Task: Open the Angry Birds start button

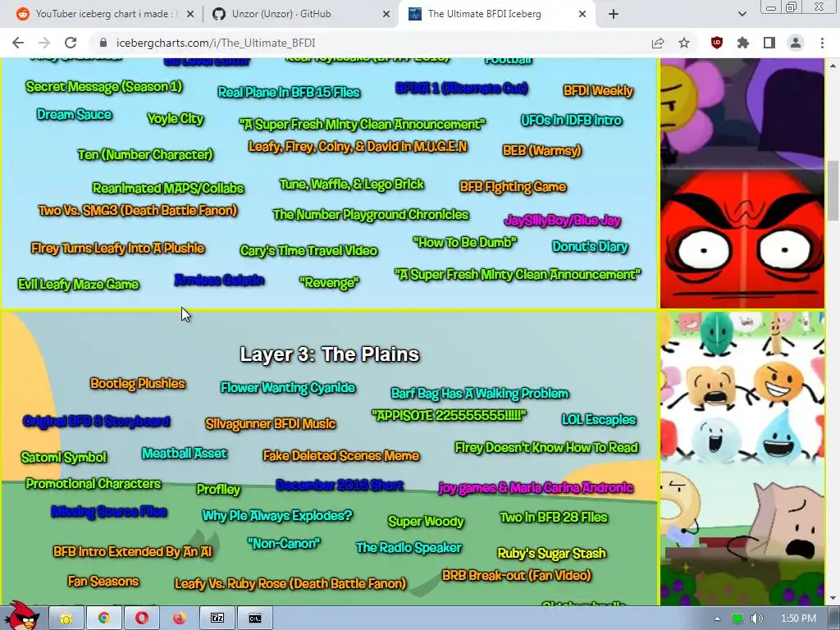Action: point(24,616)
